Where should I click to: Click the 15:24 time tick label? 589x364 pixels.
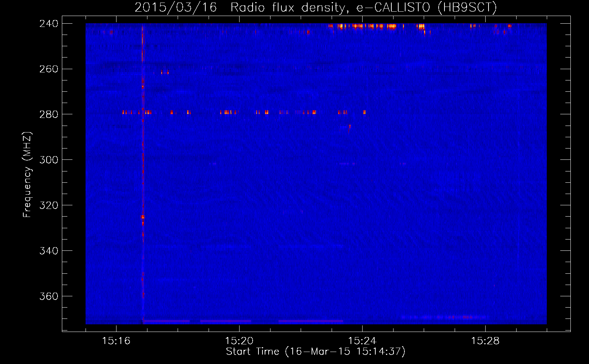362,341
